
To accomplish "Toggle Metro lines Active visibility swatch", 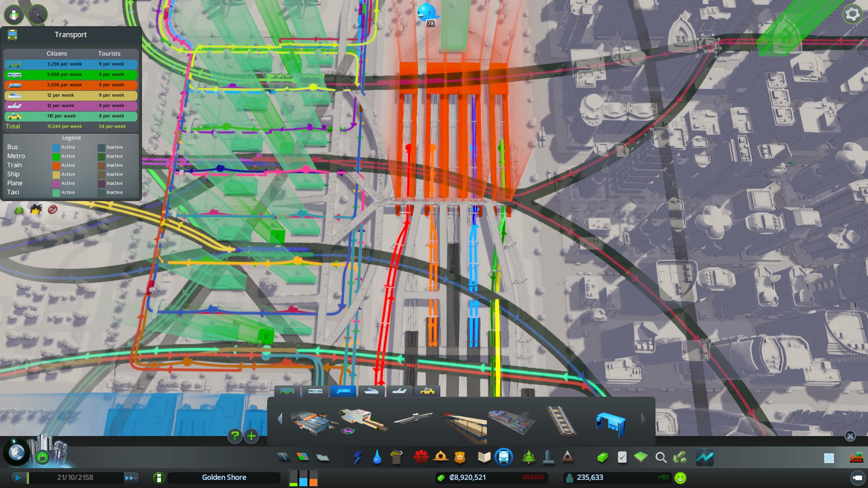I will (56, 156).
